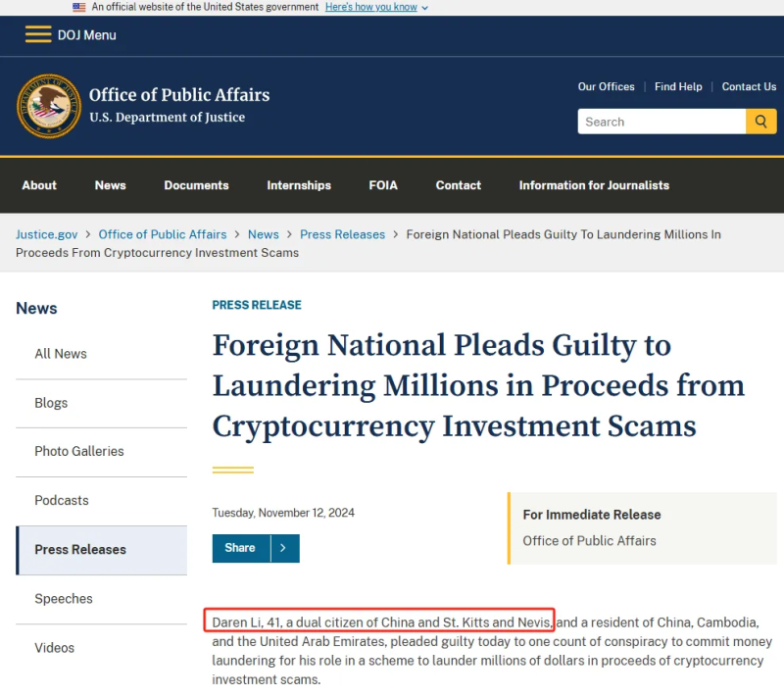
Task: Open the About navigation item
Action: point(39,185)
